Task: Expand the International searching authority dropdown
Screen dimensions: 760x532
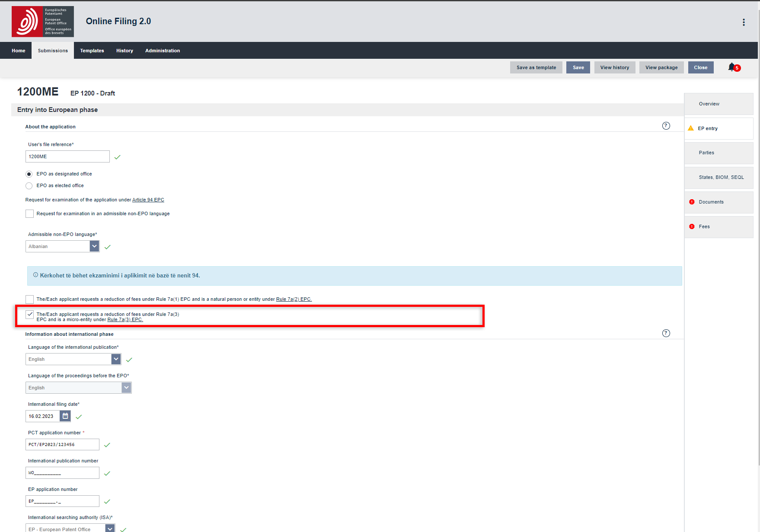Action: (110, 528)
